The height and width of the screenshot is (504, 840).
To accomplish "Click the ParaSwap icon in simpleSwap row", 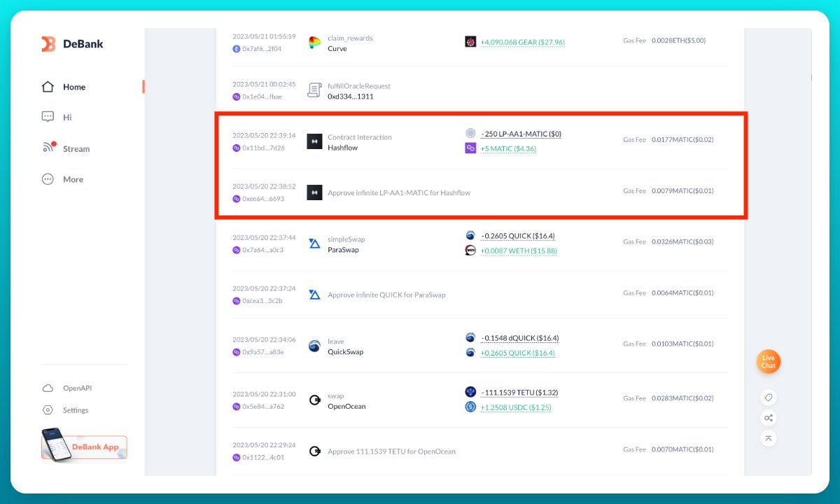I will [314, 244].
